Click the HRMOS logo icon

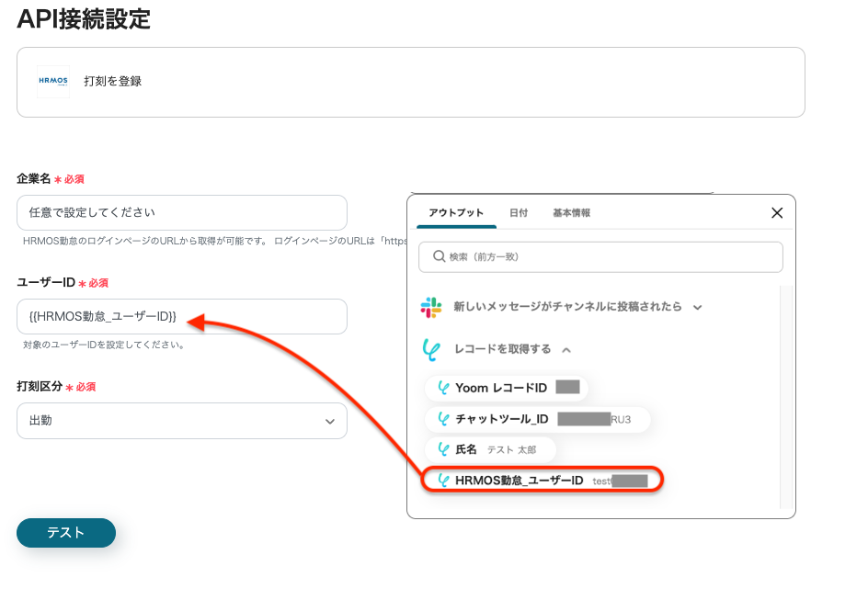pyautogui.click(x=53, y=81)
